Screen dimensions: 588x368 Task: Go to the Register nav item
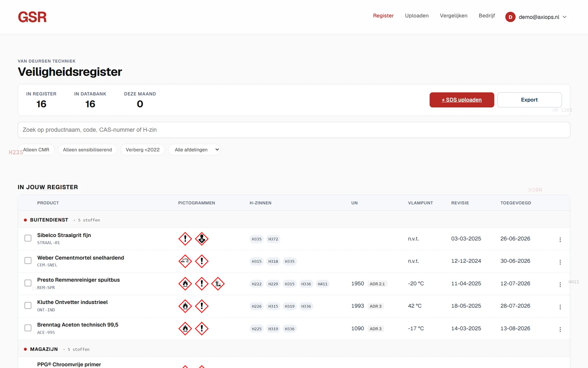383,16
